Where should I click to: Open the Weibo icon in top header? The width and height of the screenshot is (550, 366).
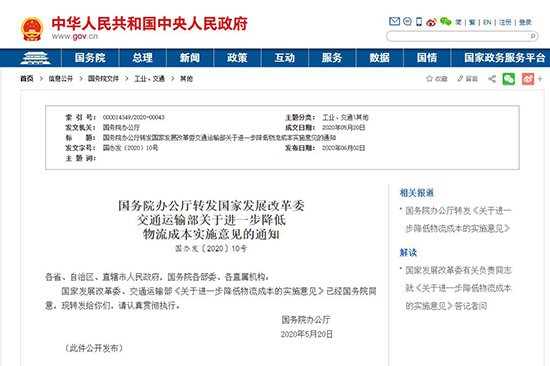click(431, 22)
